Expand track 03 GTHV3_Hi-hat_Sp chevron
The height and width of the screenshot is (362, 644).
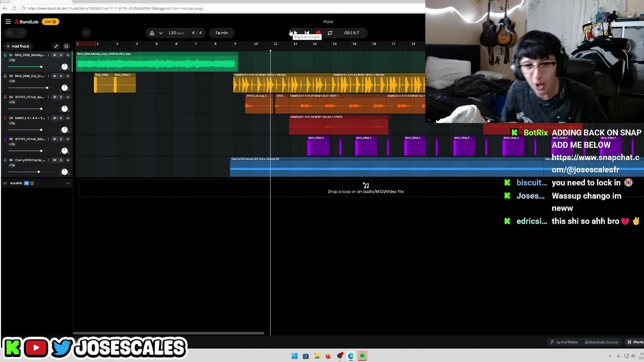(x=68, y=97)
